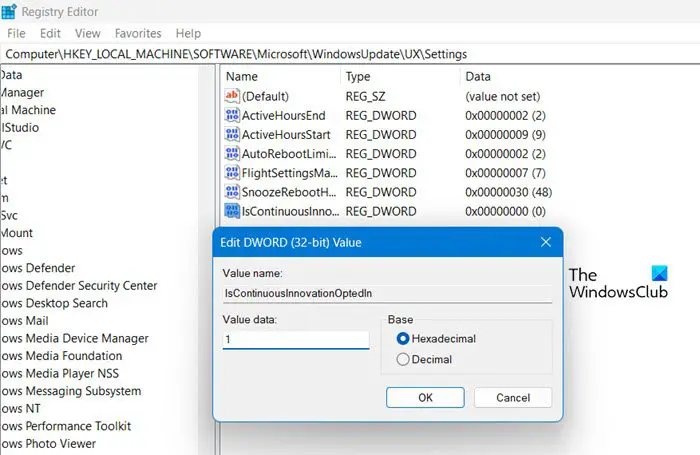The image size is (700, 455).
Task: Choose the Decimal base option
Action: coord(403,359)
